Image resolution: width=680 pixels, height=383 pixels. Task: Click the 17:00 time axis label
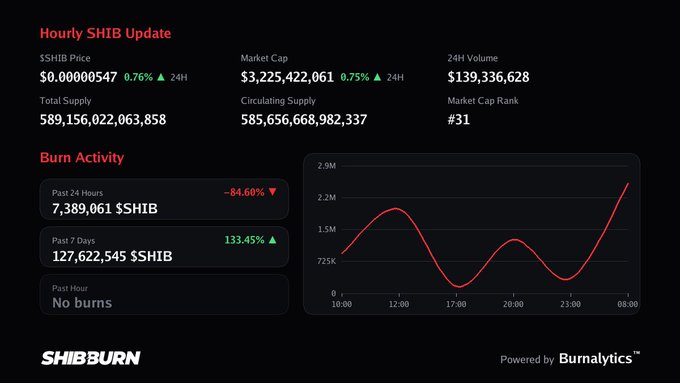(x=456, y=304)
